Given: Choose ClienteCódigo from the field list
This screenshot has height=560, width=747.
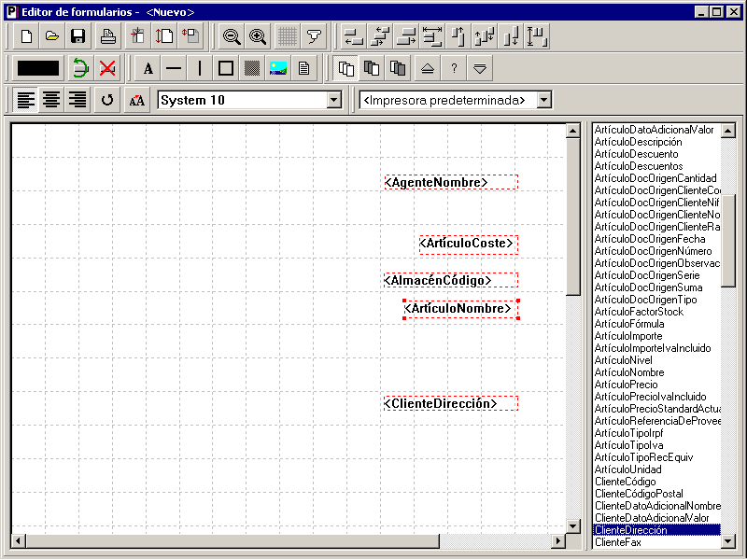Looking at the screenshot, I should tap(625, 482).
